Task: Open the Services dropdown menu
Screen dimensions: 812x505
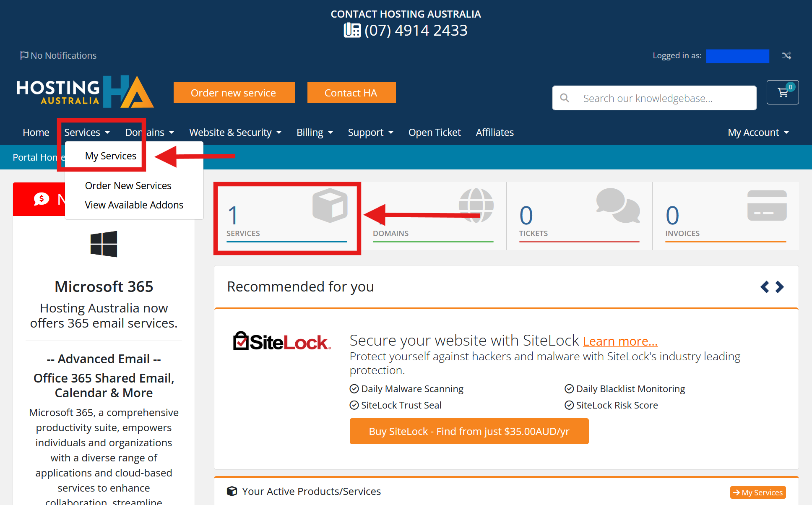Action: coord(87,133)
